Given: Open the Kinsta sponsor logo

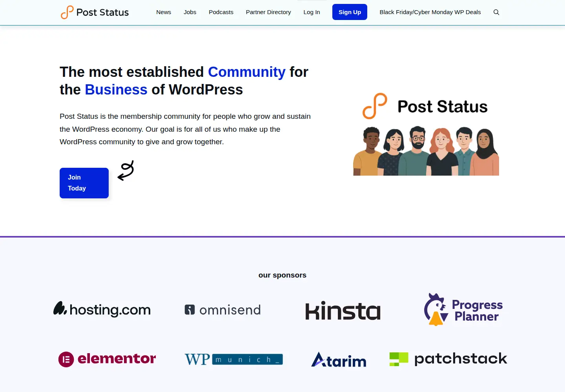Looking at the screenshot, I should point(343,311).
